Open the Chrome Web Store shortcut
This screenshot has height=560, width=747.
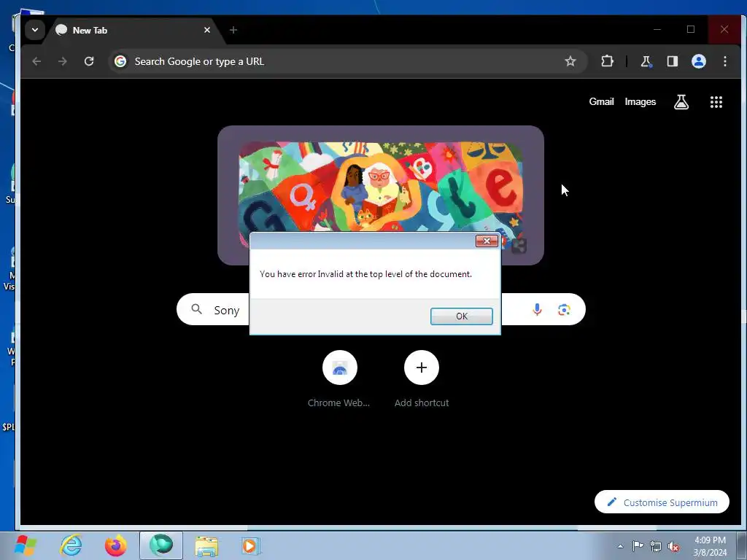(x=339, y=378)
